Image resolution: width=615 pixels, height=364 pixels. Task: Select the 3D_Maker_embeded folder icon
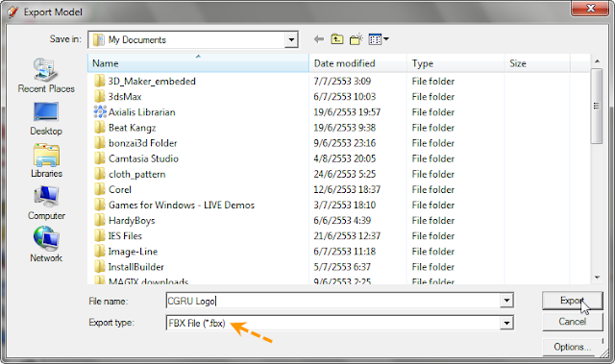100,81
